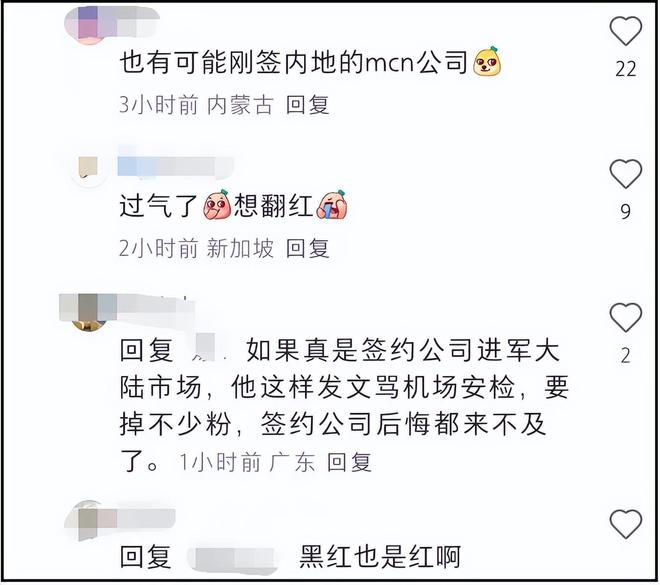This screenshot has height=585, width=660.
Task: Select the comment text 也有可能刚签内地的mcn公司
Action: pos(294,62)
